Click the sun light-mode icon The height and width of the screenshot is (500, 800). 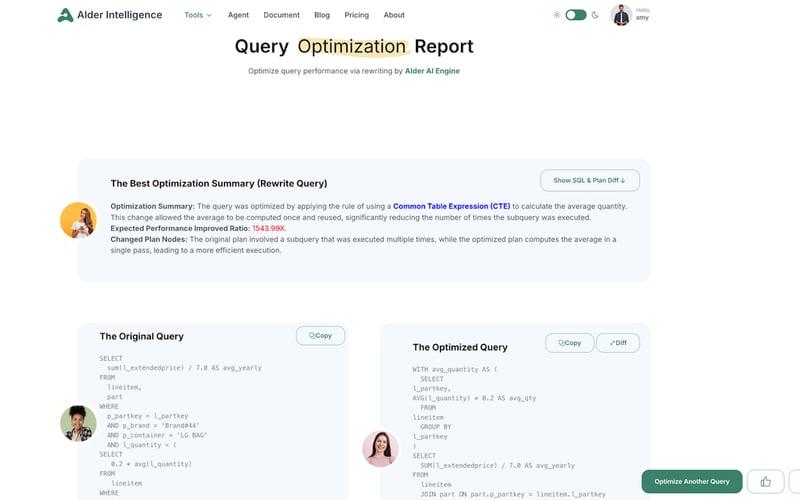pyautogui.click(x=556, y=15)
